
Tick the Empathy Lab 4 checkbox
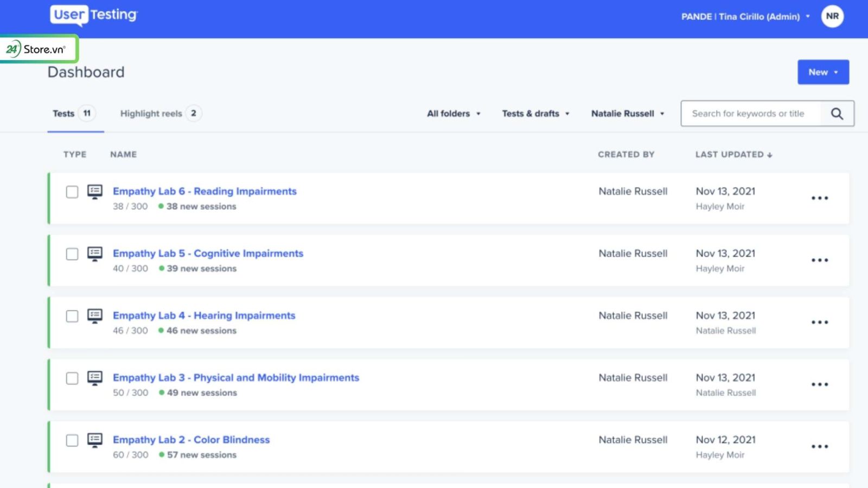72,316
